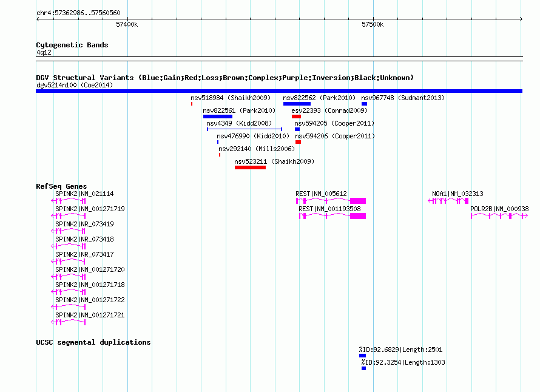Screen dimensions: 540x392
Task: Click the 57400k ruler tick label
Action: (127, 24)
